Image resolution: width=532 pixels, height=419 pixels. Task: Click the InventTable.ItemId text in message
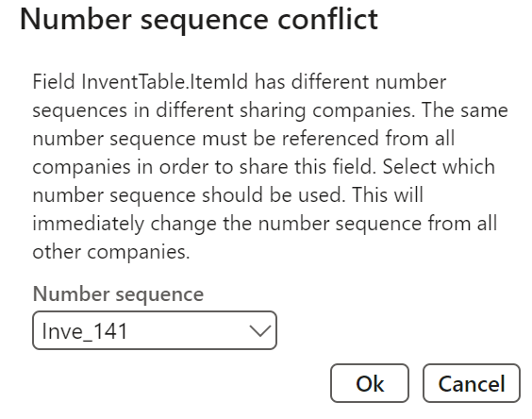coord(164,82)
